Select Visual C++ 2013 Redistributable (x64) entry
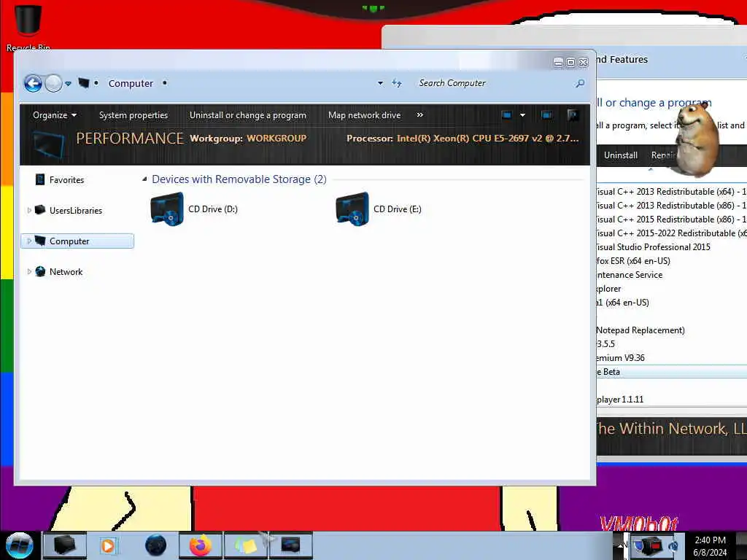747x560 pixels. 672,192
